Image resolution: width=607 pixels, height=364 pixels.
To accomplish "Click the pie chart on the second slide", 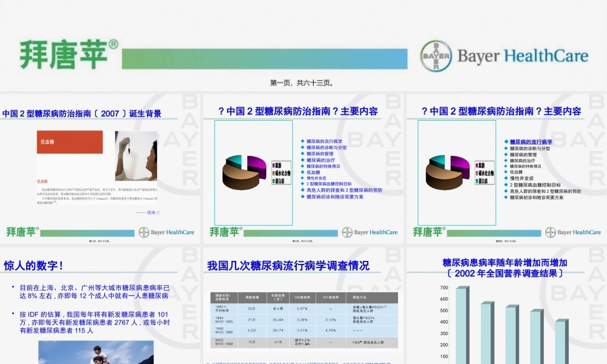I will (243, 170).
